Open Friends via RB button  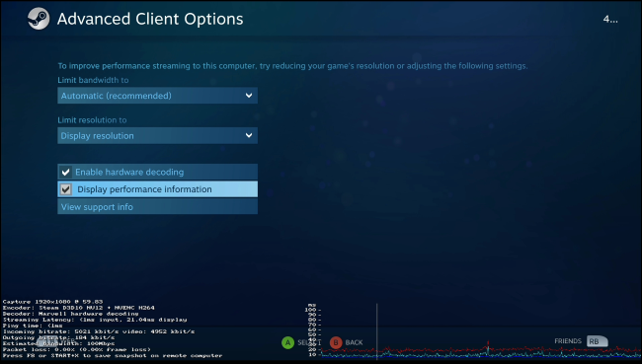click(x=597, y=341)
